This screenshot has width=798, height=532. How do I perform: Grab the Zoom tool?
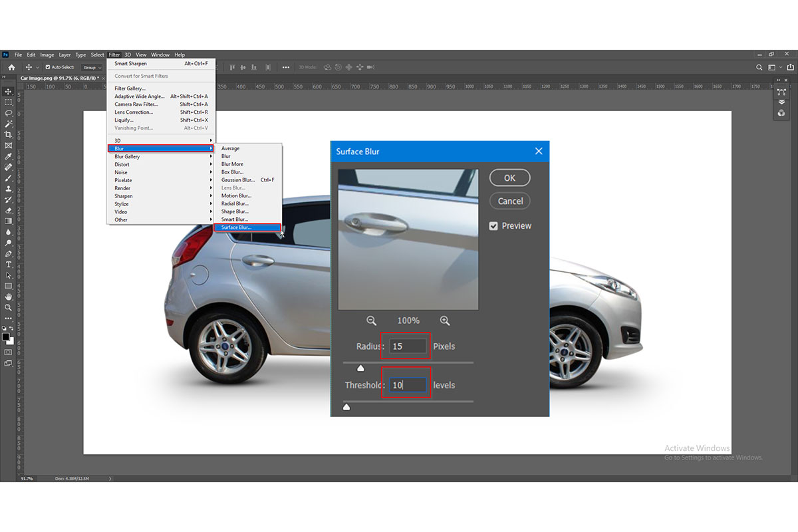pos(8,307)
